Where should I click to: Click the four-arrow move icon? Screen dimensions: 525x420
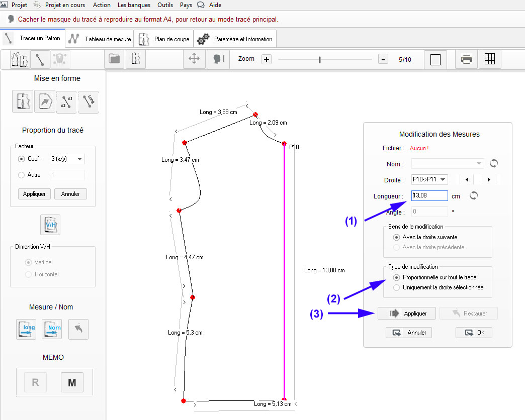[x=194, y=59]
